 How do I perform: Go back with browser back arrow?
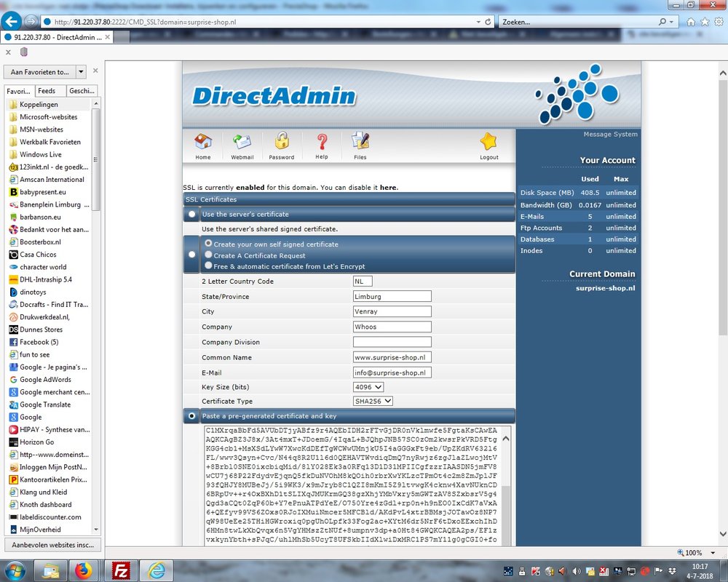click(x=11, y=21)
